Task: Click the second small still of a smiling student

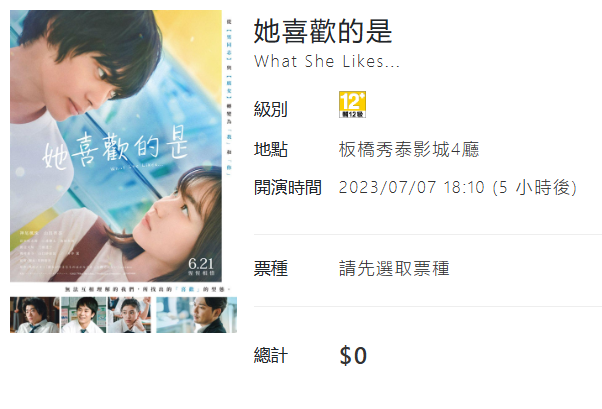Action: [x=83, y=315]
